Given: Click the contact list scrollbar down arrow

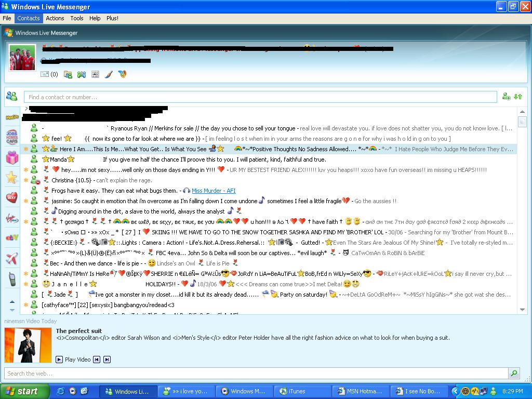Looking at the screenshot, I should pos(522,310).
